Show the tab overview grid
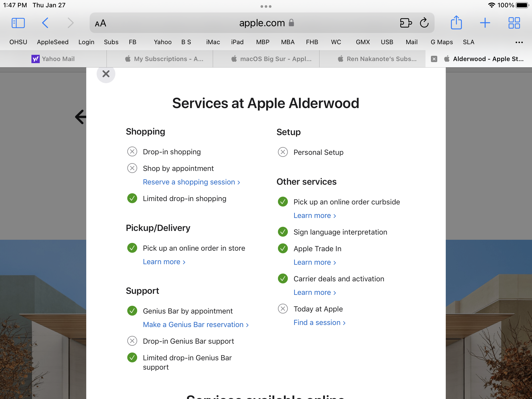Image resolution: width=532 pixels, height=399 pixels. pos(514,23)
